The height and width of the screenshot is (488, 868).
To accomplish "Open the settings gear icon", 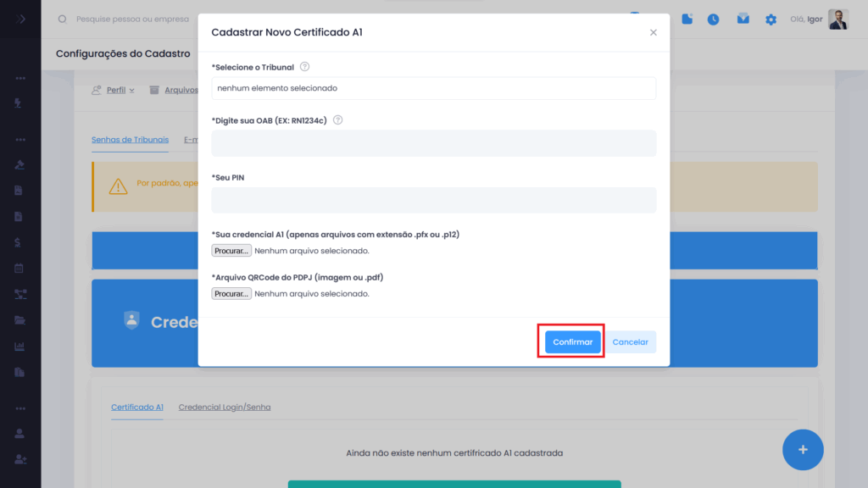I will click(x=771, y=19).
